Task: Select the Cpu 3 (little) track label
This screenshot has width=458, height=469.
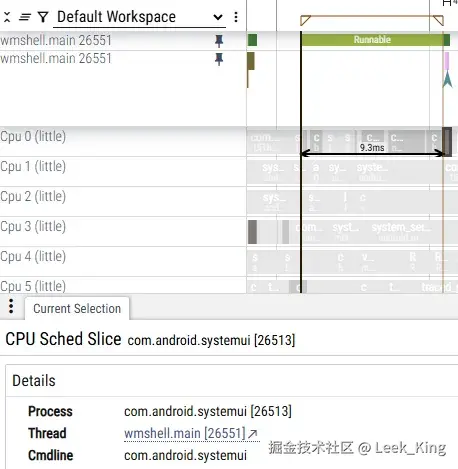Action: (33, 226)
